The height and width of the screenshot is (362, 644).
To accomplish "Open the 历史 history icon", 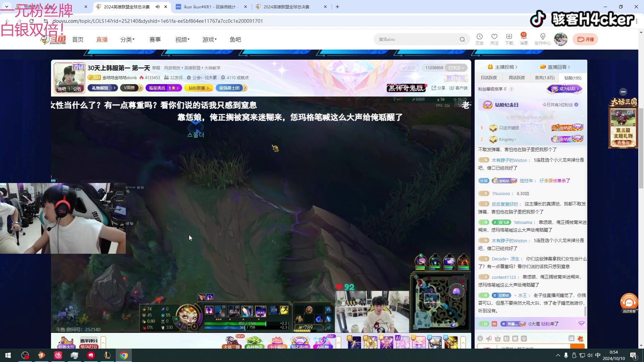I will tap(480, 39).
